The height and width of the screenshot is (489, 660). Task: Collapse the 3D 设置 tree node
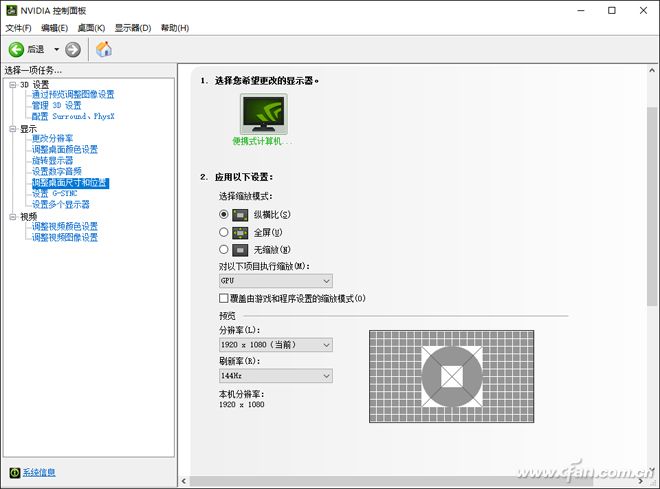click(13, 85)
